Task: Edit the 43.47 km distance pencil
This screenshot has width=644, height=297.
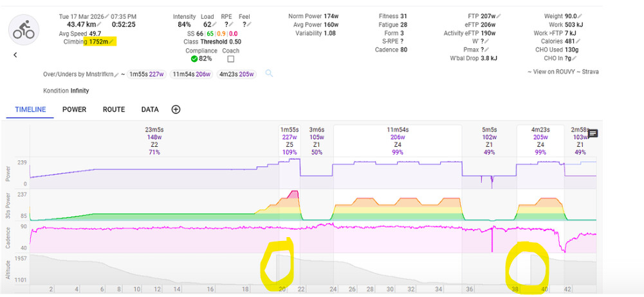Action: [98, 24]
